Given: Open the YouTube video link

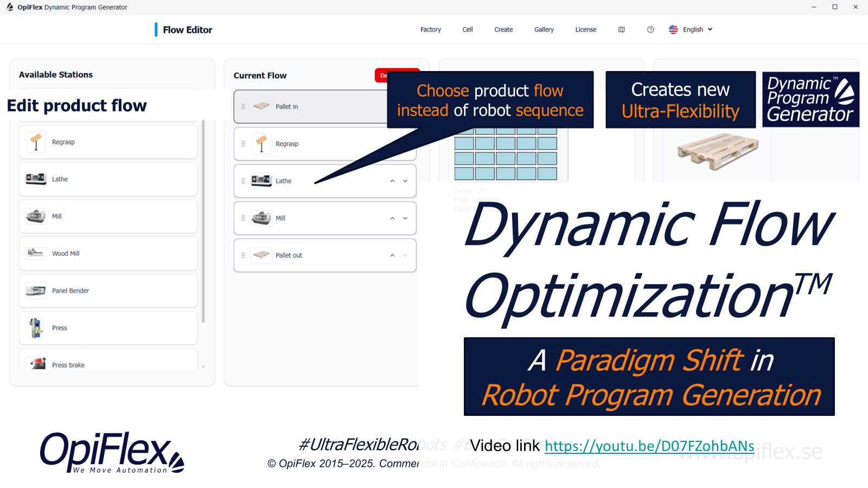Looking at the screenshot, I should [649, 446].
